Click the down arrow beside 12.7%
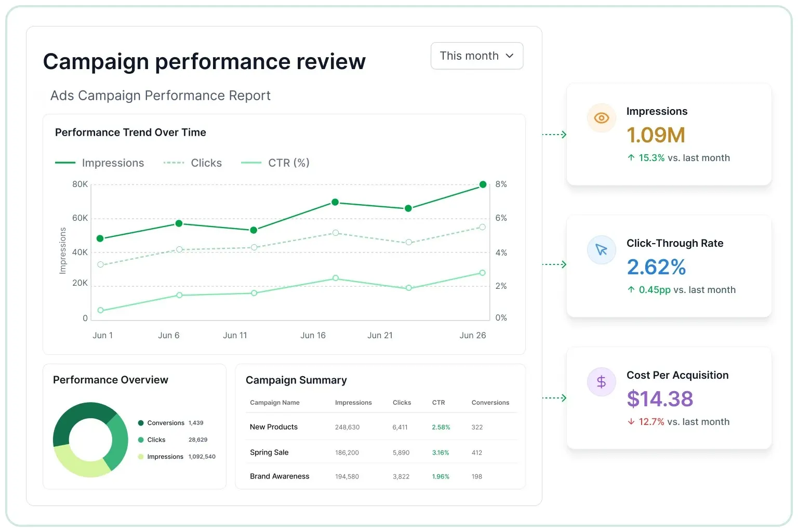798x532 pixels. (x=631, y=421)
